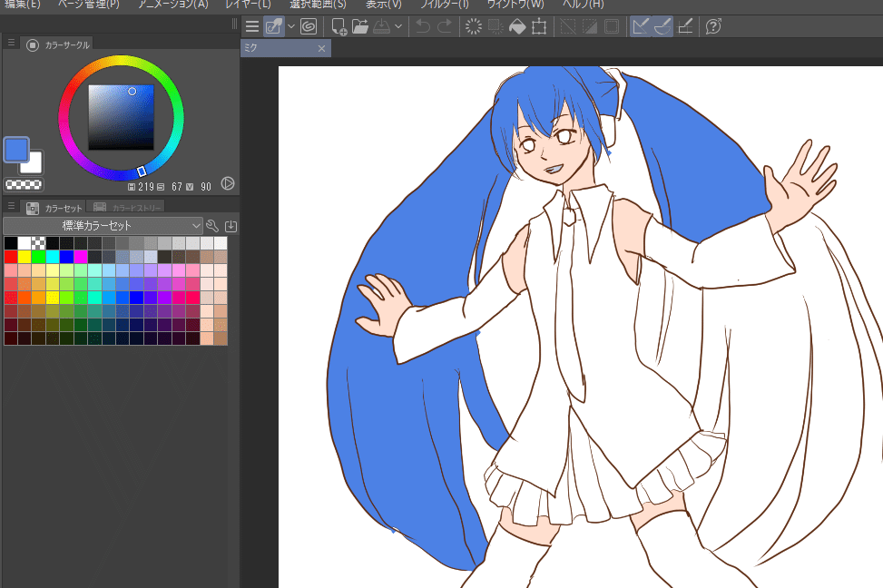Click the Redo arrow icon
The width and height of the screenshot is (883, 588).
tap(445, 26)
